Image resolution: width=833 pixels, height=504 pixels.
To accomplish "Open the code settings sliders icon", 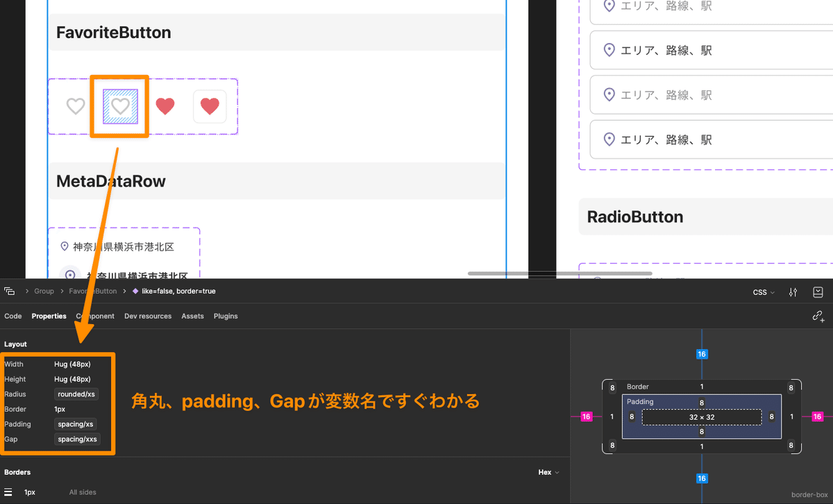I will pyautogui.click(x=793, y=292).
